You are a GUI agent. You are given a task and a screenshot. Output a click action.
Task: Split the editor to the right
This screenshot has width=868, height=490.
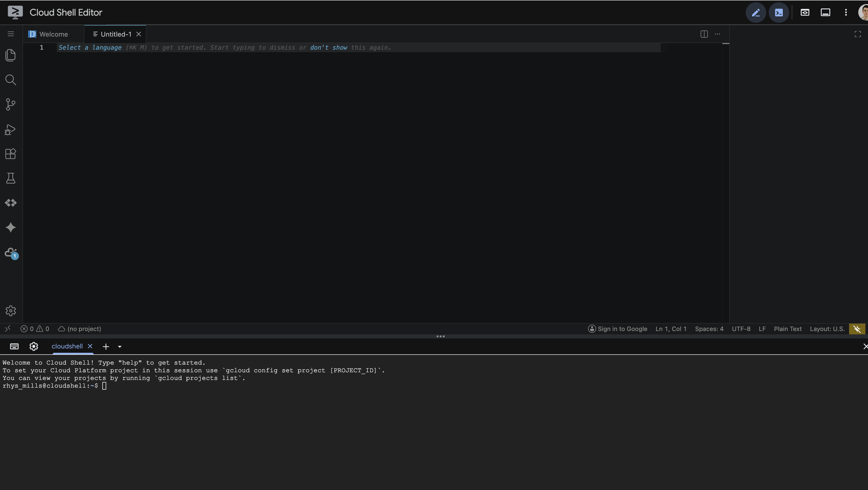click(704, 34)
